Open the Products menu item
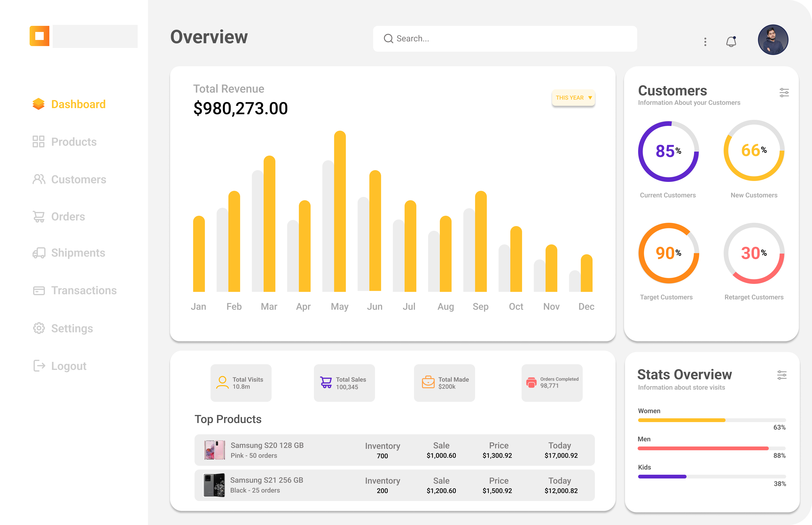This screenshot has height=525, width=812. point(74,142)
